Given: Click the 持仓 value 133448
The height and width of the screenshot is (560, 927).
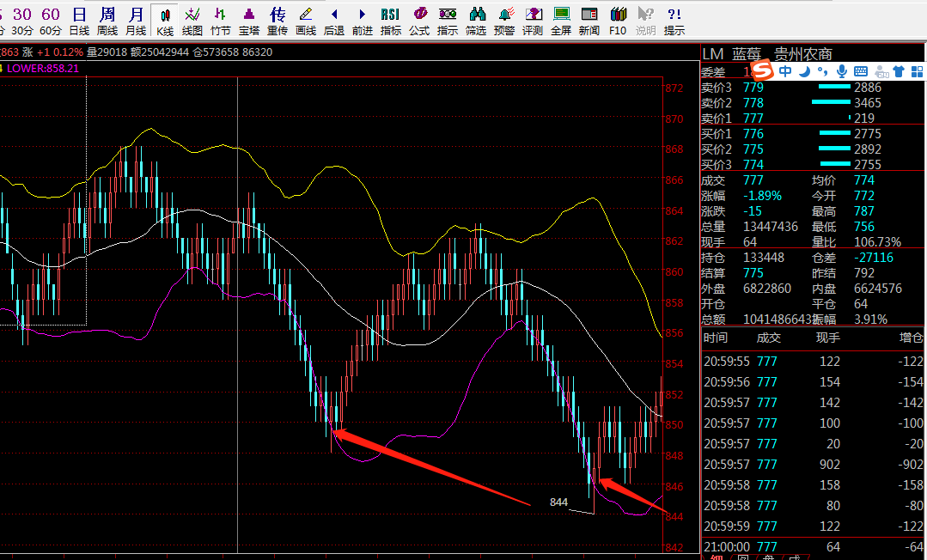Looking at the screenshot, I should [x=764, y=258].
